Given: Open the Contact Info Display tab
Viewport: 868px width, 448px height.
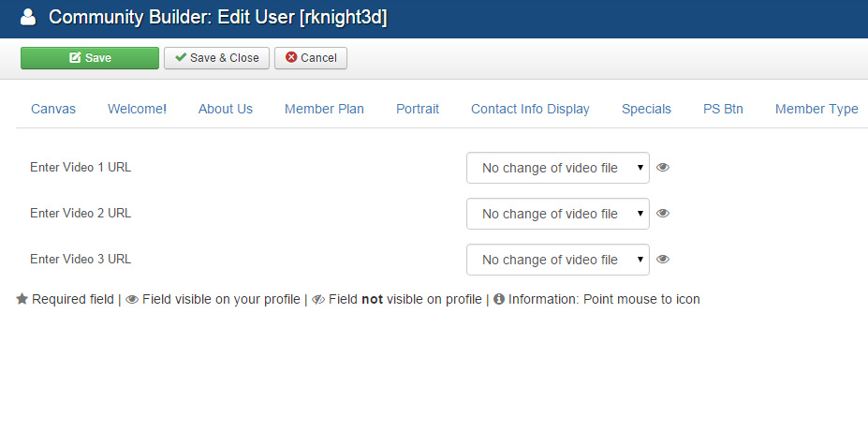Looking at the screenshot, I should pyautogui.click(x=530, y=109).
